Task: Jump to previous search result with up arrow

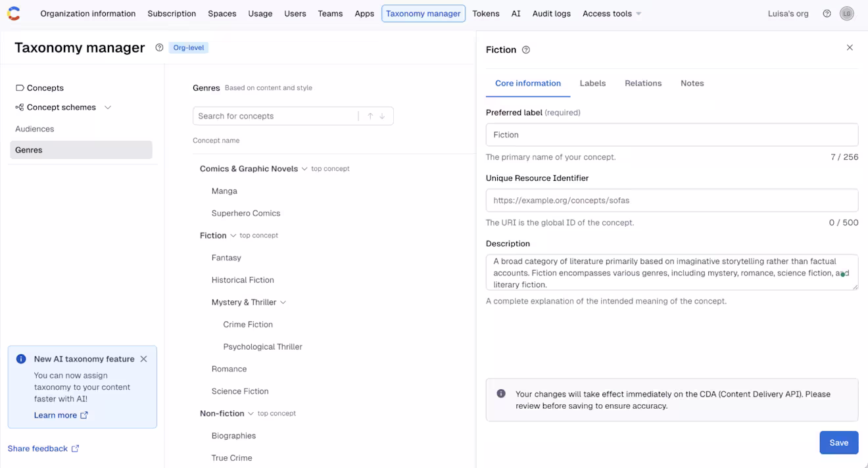Action: coord(370,116)
